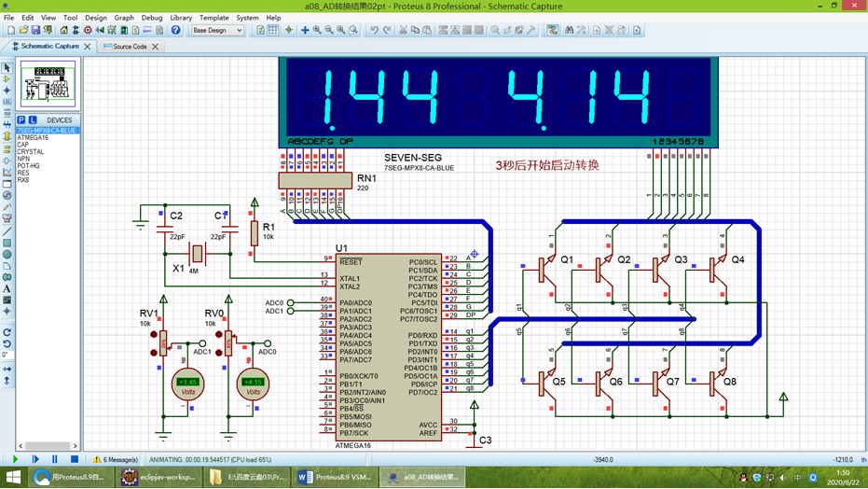Click the Redraw display icon
The height and width of the screenshot is (489, 868).
click(x=261, y=31)
